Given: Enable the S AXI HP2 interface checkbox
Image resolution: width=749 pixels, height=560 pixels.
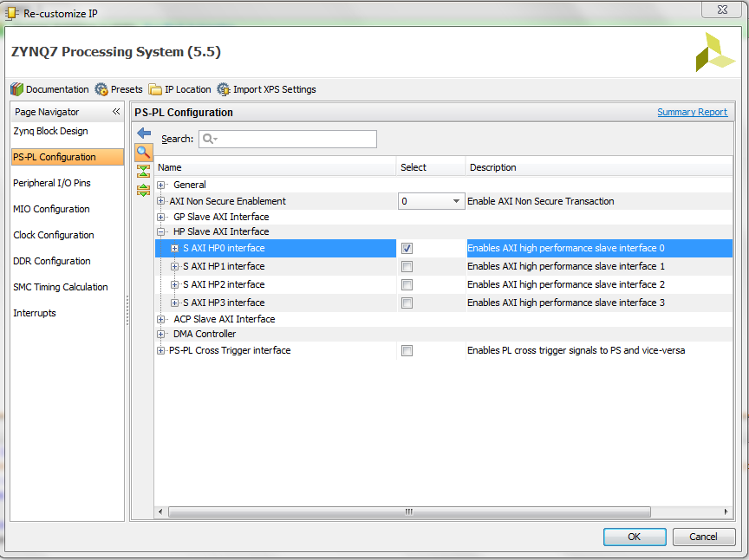Looking at the screenshot, I should click(x=407, y=284).
